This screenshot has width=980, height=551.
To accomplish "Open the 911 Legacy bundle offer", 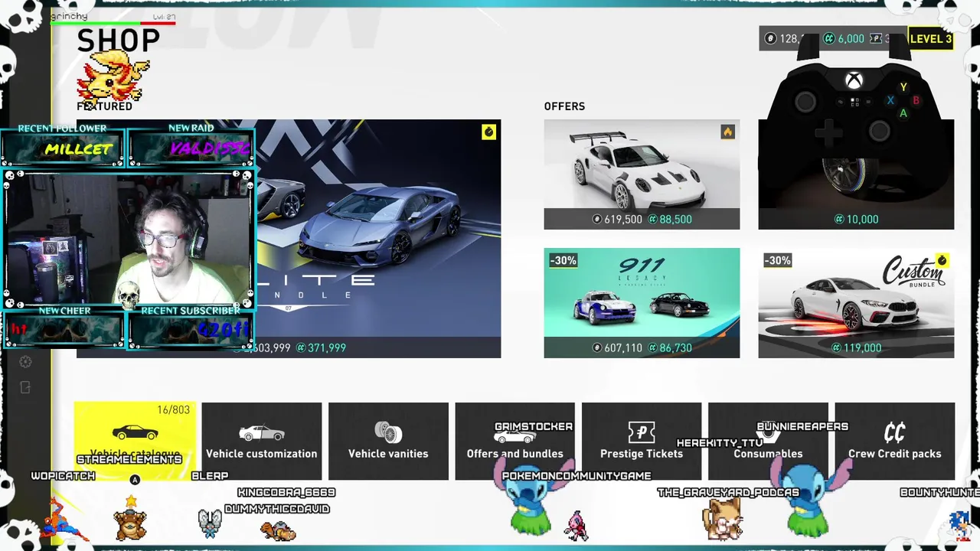I will pos(642,303).
